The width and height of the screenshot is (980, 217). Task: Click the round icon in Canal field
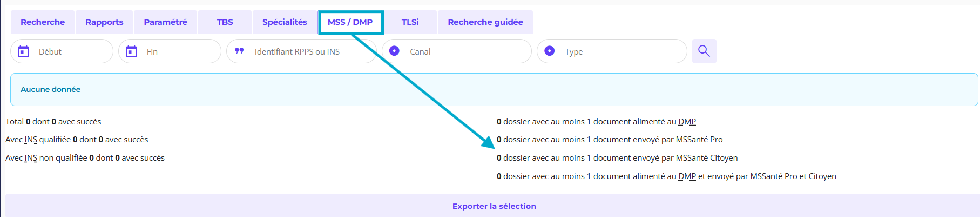point(394,51)
